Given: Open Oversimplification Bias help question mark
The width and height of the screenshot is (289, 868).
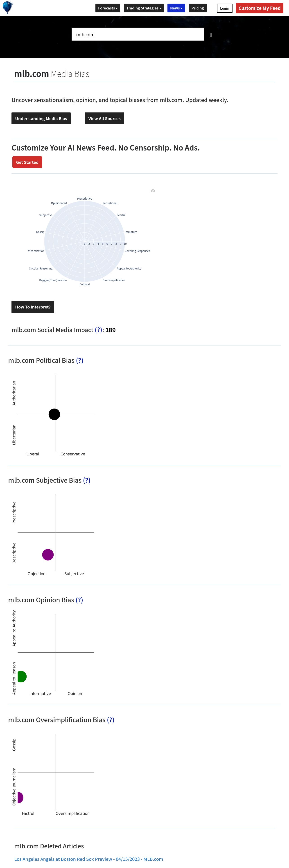Looking at the screenshot, I should coord(110,720).
